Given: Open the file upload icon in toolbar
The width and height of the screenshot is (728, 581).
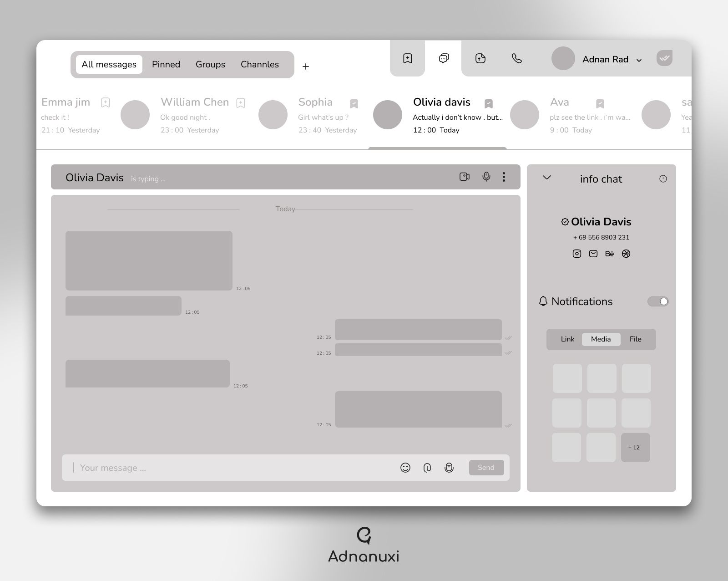Looking at the screenshot, I should tap(481, 58).
